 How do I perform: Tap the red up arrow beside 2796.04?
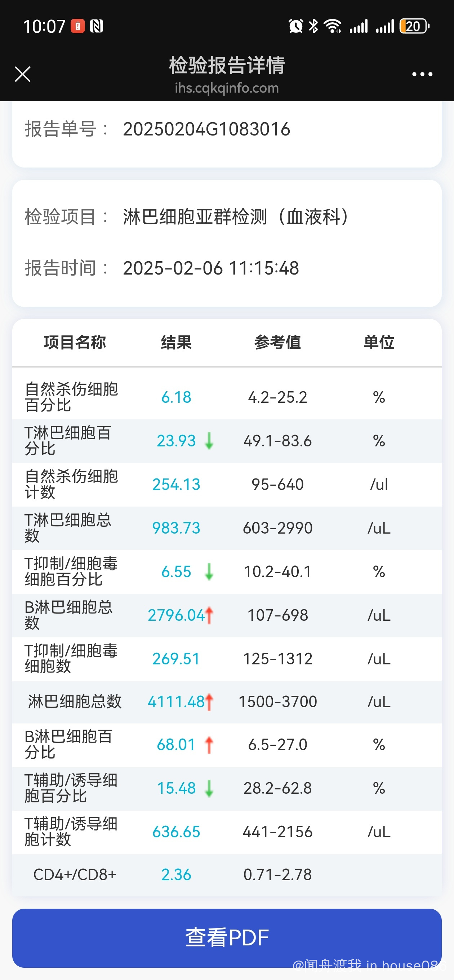click(x=209, y=615)
